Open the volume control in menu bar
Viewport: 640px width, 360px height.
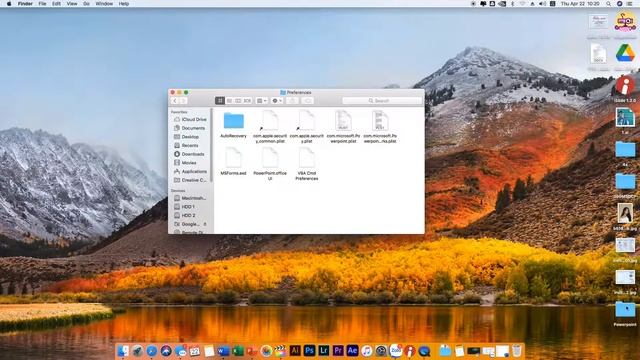pyautogui.click(x=542, y=4)
